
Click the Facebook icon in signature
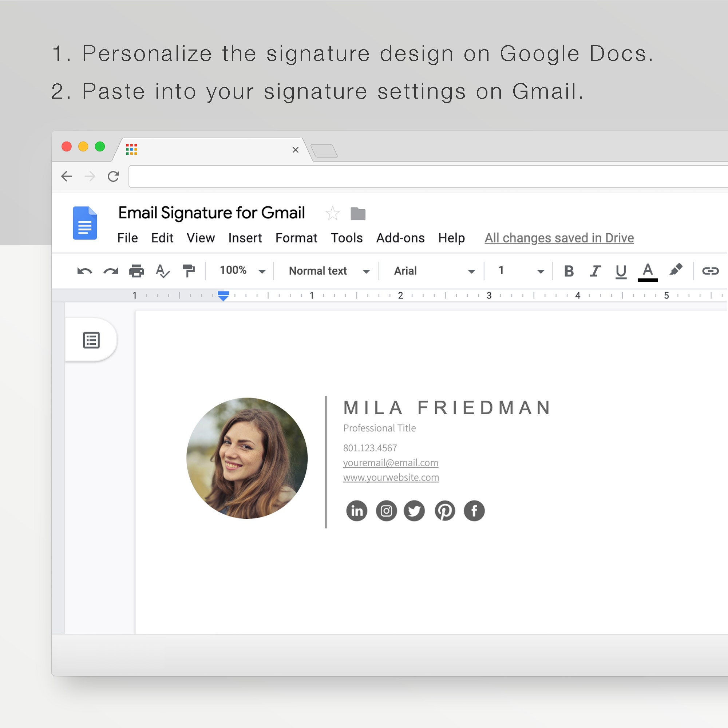[474, 511]
